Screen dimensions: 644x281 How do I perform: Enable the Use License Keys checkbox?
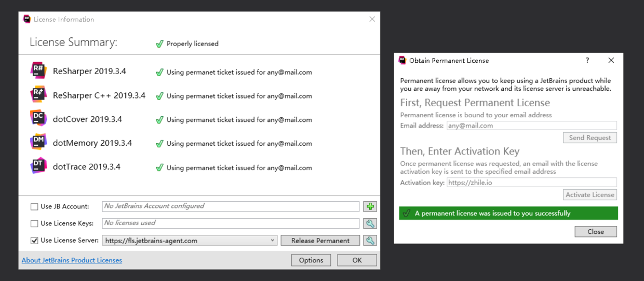point(34,223)
